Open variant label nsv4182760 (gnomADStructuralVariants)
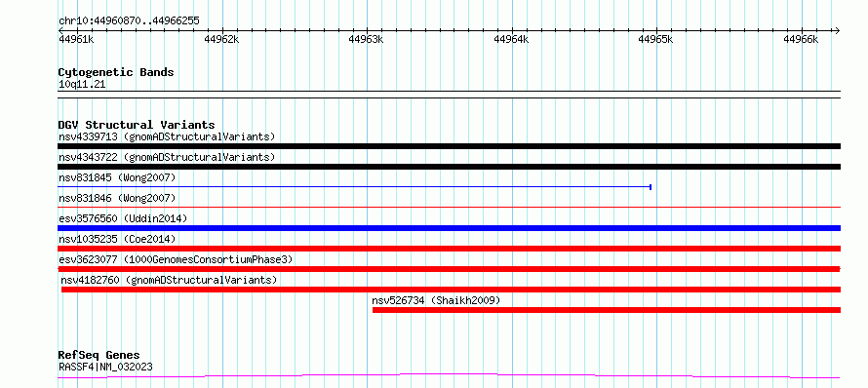 pos(170,280)
